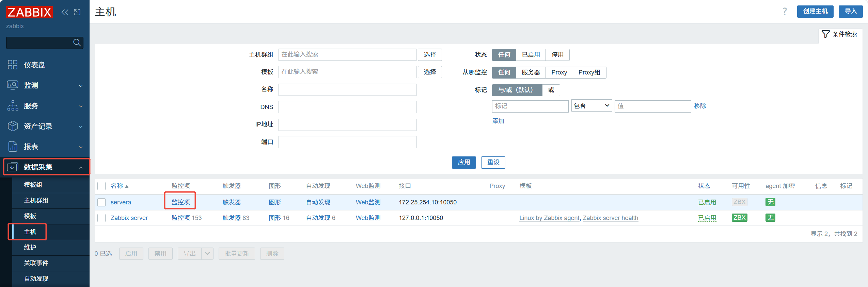The width and height of the screenshot is (868, 287).
Task: Set 标记 evaluation to 与/或 (默认)
Action: (x=517, y=90)
